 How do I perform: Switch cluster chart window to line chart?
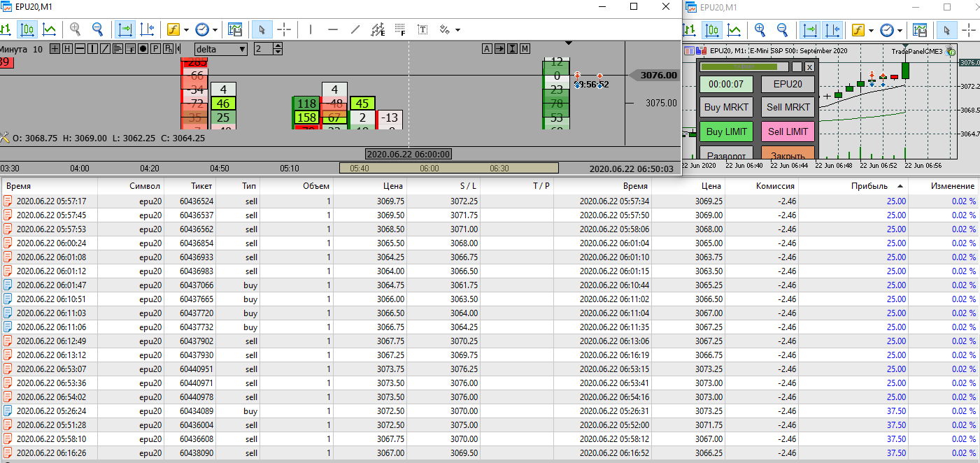click(49, 29)
